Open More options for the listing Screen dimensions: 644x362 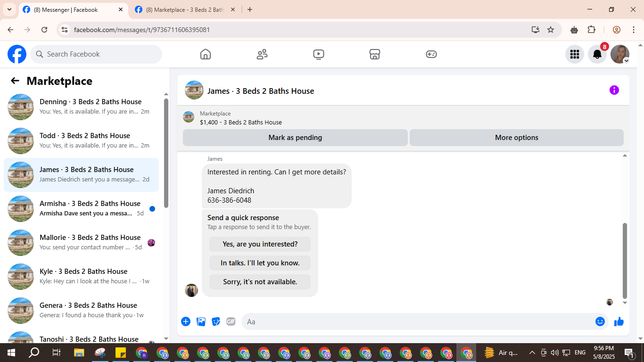pyautogui.click(x=517, y=138)
